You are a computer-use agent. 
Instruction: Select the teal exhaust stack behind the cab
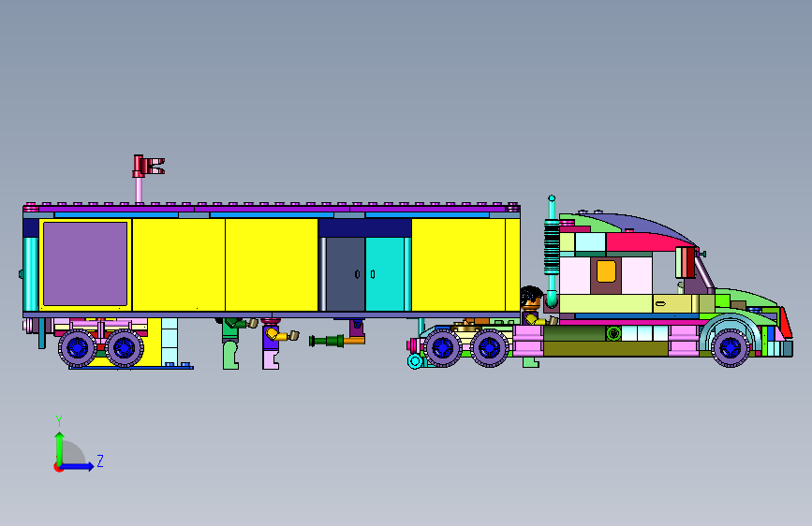552,249
